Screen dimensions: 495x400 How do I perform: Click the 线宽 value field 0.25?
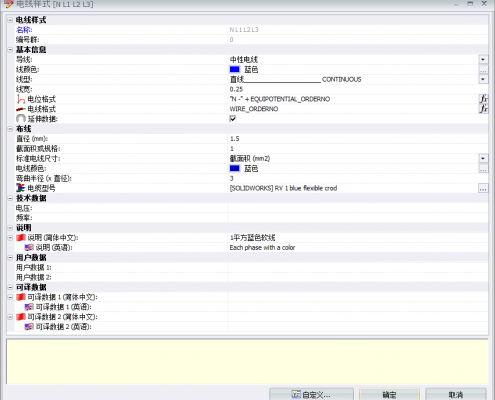click(x=358, y=89)
